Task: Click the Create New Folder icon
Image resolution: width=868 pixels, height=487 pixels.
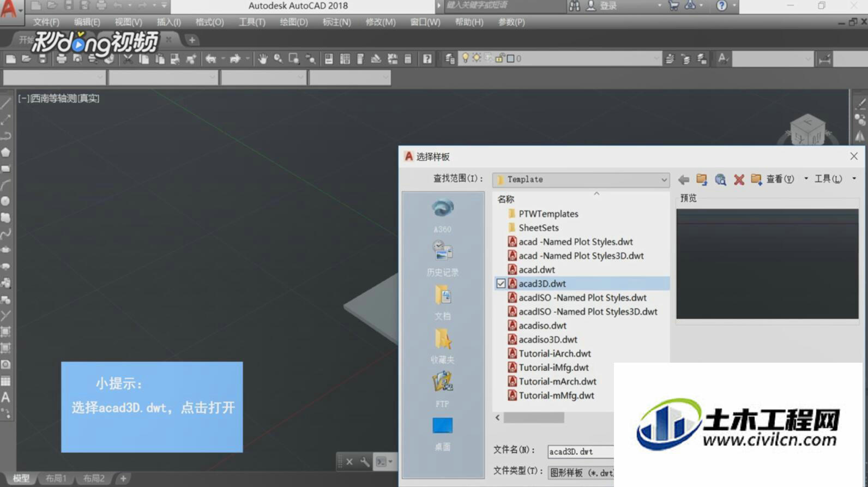Action: 756,179
